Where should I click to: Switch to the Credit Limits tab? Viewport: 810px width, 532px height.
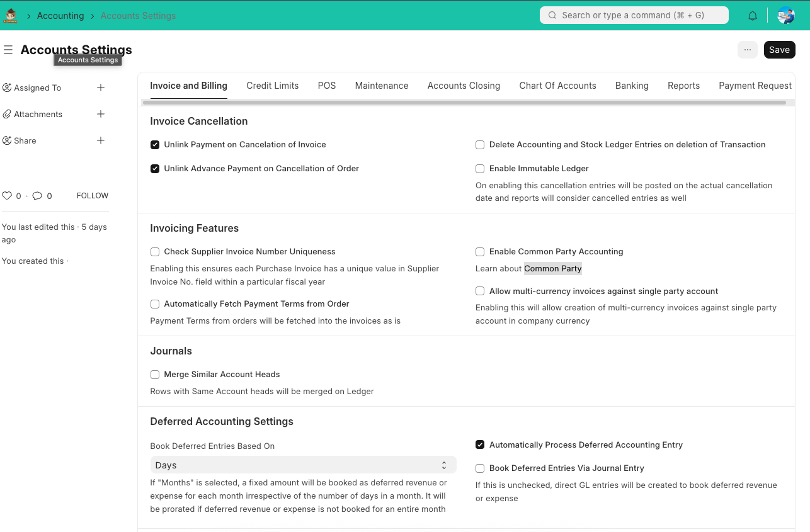[x=272, y=86]
